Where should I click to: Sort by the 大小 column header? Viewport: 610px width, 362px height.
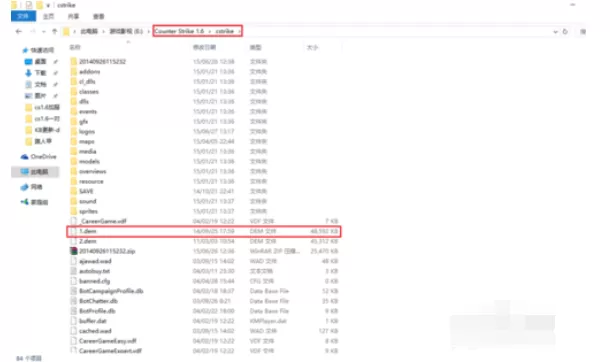click(312, 47)
